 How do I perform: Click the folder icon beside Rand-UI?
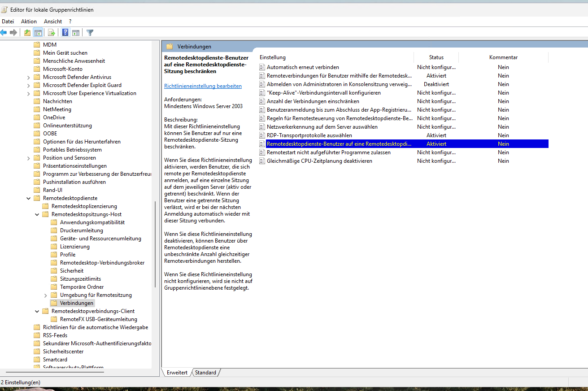tap(37, 190)
